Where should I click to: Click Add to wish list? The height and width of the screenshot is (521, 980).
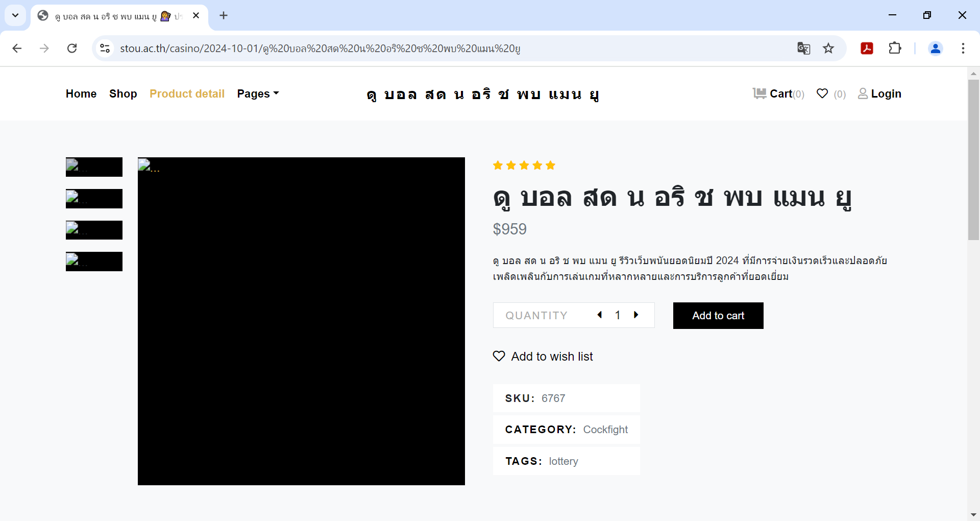pos(543,357)
